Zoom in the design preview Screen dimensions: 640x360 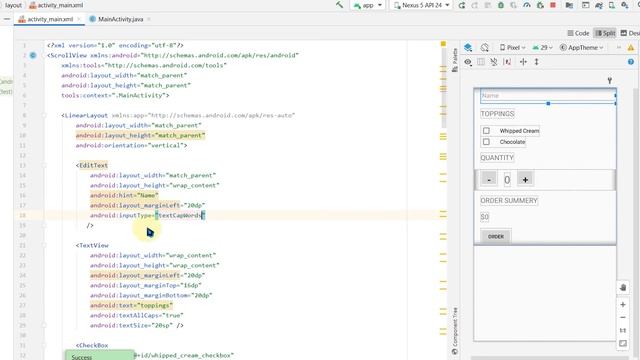623,304
